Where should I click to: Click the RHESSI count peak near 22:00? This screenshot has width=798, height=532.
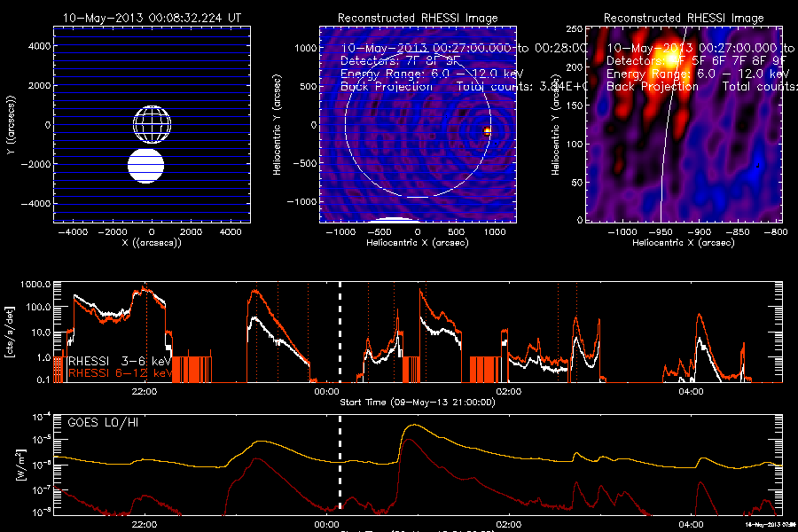145,289
